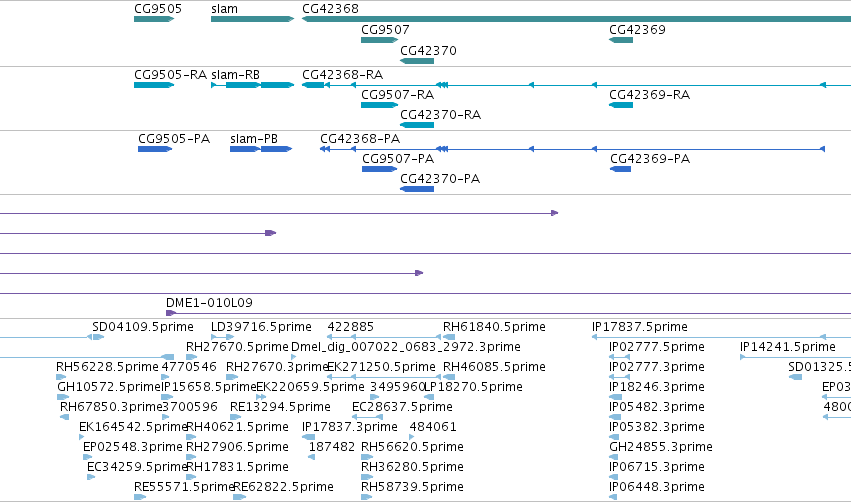Click the RH17831.5prime EST label
This screenshot has width=851, height=502.
(237, 467)
